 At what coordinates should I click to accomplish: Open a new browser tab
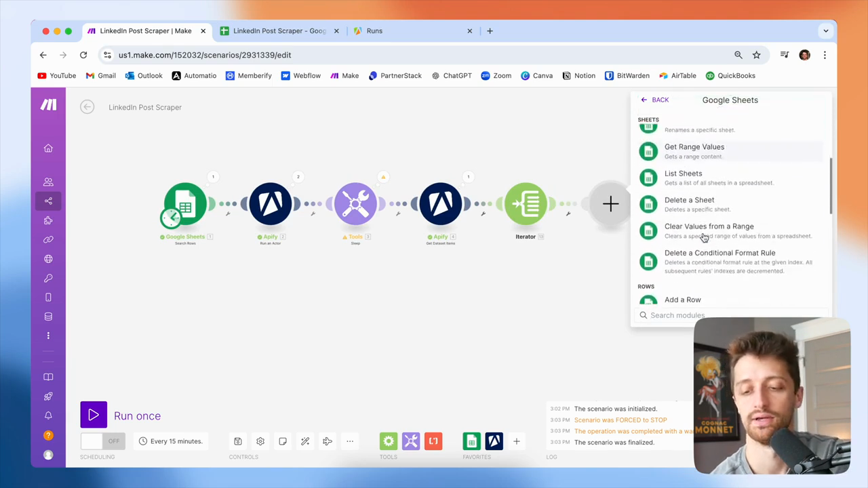490,30
